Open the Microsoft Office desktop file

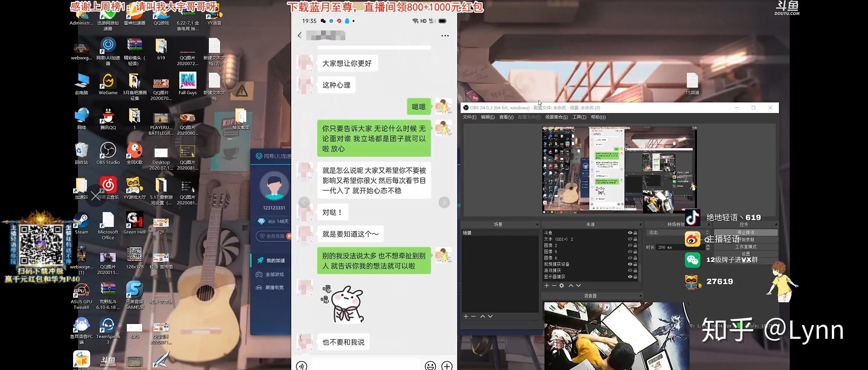[108, 226]
